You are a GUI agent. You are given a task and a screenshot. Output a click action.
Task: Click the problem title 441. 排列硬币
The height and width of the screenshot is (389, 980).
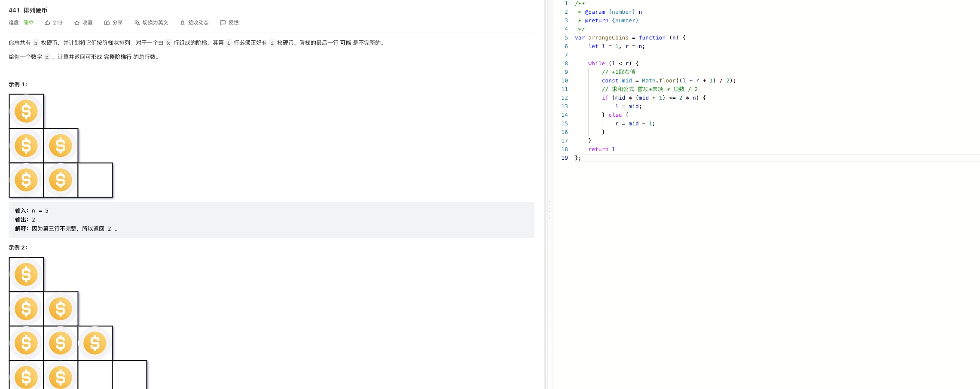click(x=28, y=10)
